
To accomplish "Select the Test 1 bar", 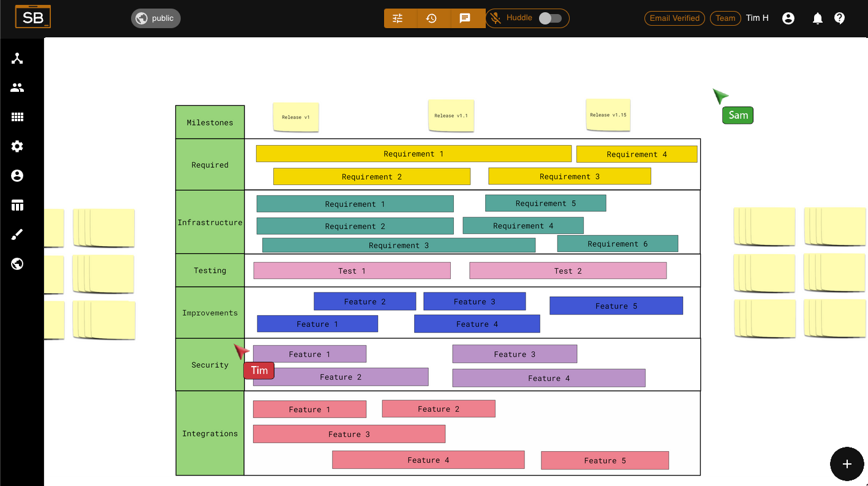I will (x=352, y=271).
